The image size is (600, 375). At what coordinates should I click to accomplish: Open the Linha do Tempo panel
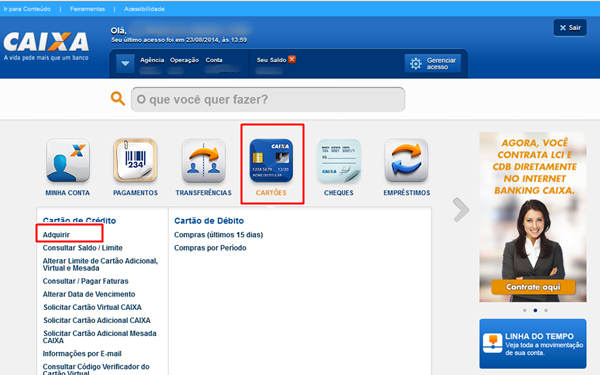coord(533,344)
